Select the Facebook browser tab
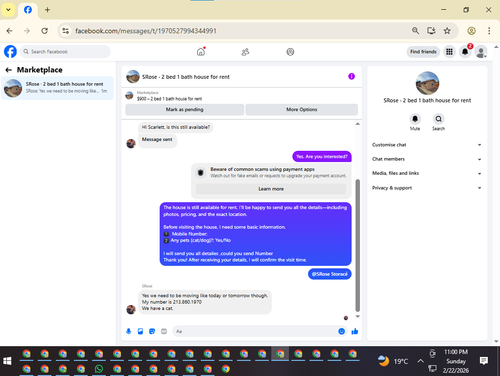The image size is (500, 376). 28,10
